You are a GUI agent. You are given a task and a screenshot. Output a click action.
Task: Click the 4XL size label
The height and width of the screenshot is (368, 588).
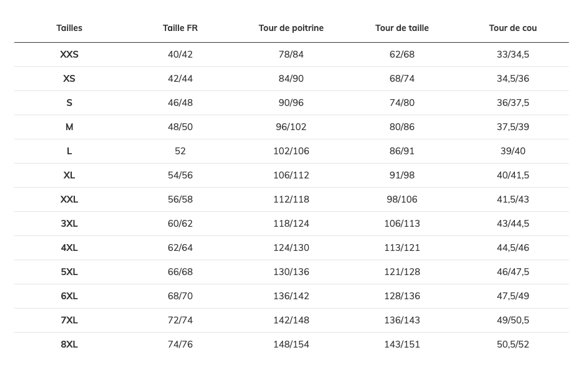[x=69, y=248]
